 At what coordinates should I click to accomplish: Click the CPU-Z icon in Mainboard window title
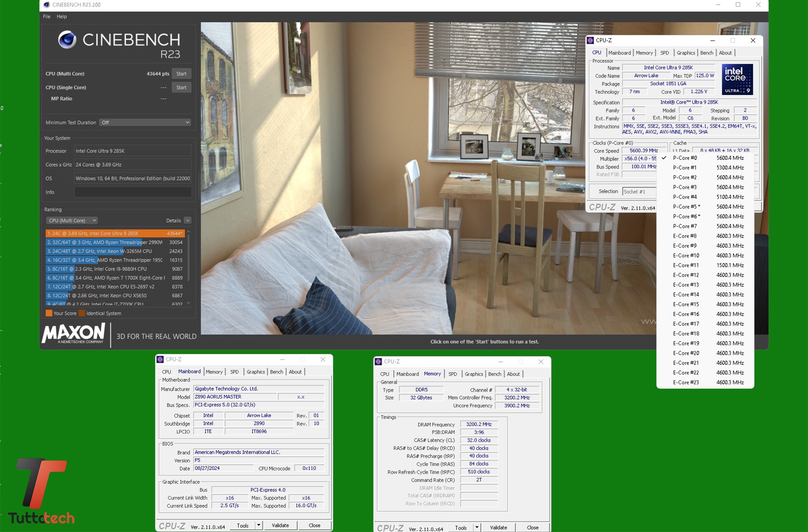[160, 359]
